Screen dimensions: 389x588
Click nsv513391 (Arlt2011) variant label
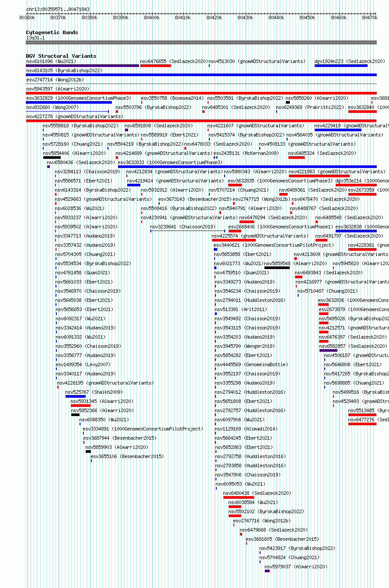click(241, 309)
